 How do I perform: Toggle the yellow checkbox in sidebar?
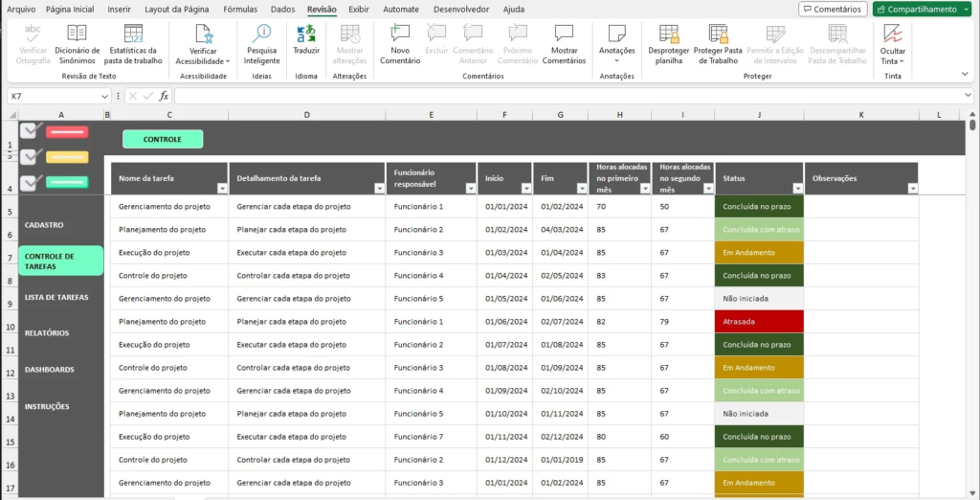[x=31, y=156]
